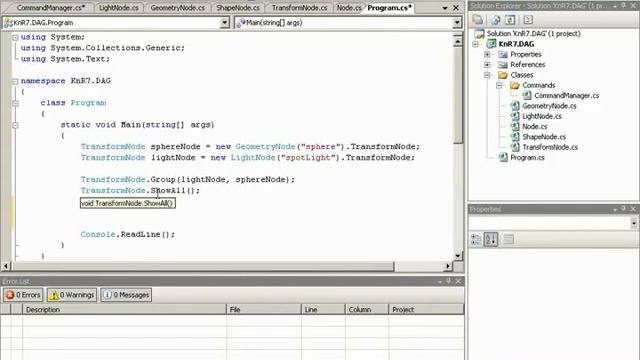
Task: Open the KnR7.DAG.Program types dropdown
Action: [x=224, y=23]
